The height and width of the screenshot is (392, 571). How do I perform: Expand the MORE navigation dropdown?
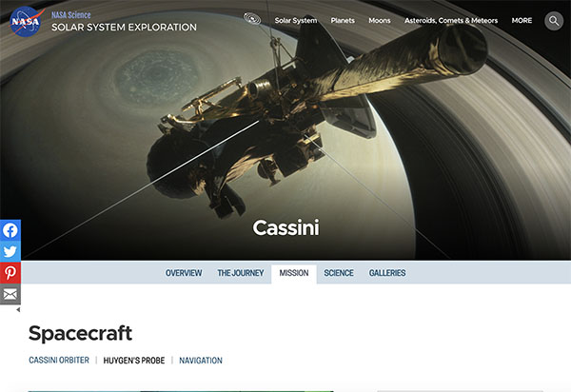click(x=522, y=20)
